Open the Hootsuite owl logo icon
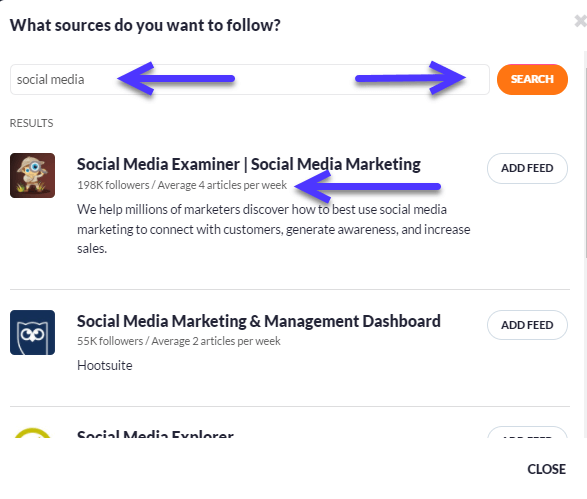This screenshot has width=587, height=499. point(33,332)
